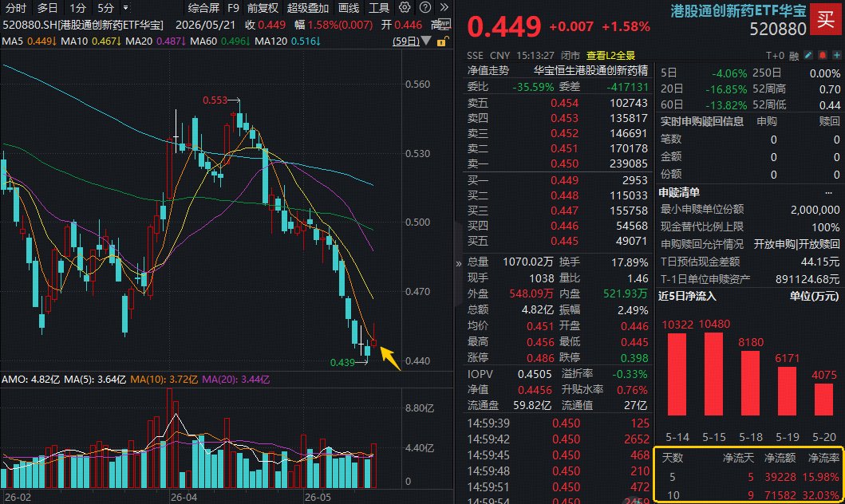845x504 pixels.
Task: Switch to 分时 intraday tab
Action: 16,8
